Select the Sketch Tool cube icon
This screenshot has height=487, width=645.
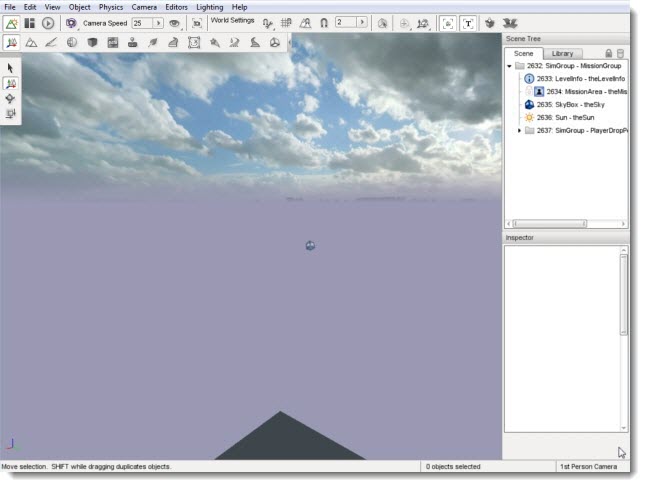click(x=92, y=42)
